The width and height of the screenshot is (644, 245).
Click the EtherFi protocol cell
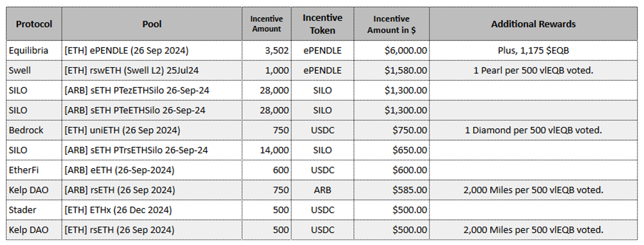(x=24, y=170)
